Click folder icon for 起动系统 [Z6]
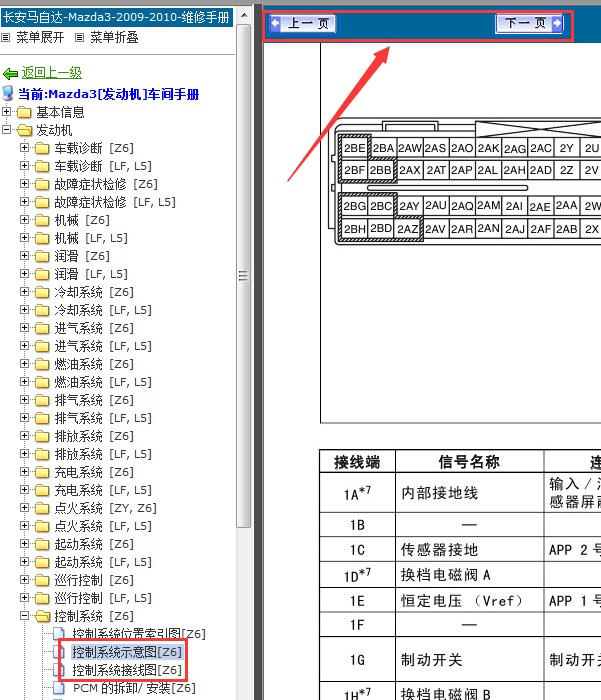This screenshot has height=700, width=601. [42, 544]
